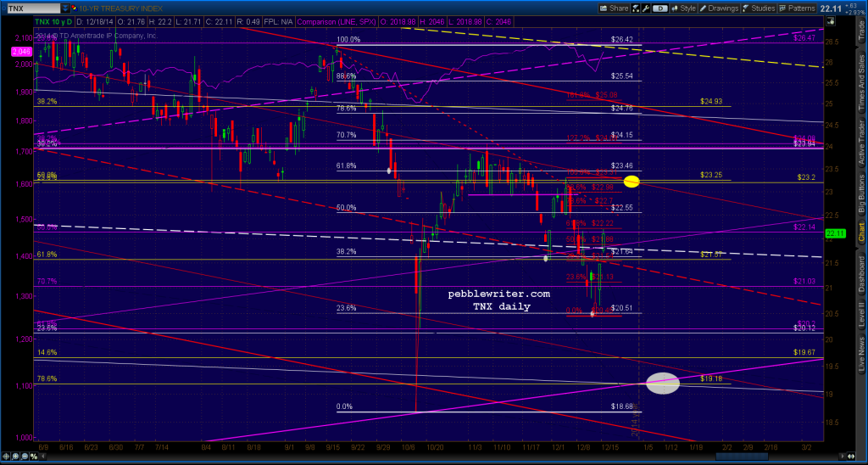Click the $24.15 70.7% Fibonacci label
This screenshot has height=465, width=868.
[x=621, y=135]
